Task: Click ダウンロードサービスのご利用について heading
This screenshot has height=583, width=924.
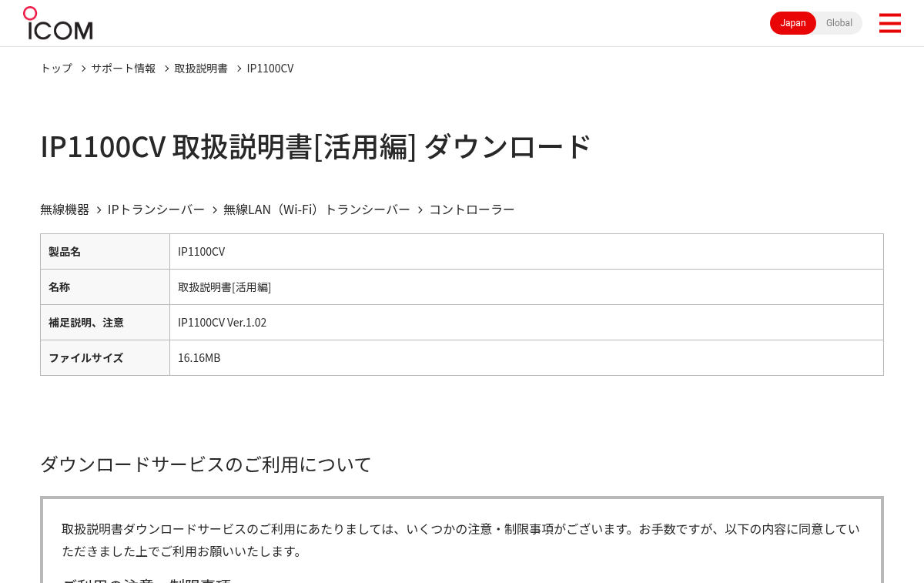Action: click(x=206, y=464)
